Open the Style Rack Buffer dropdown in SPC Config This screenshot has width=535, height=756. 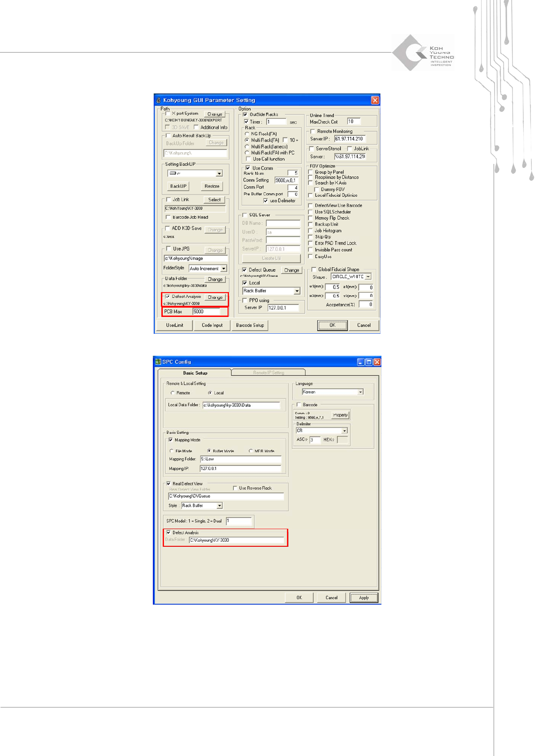point(219,506)
